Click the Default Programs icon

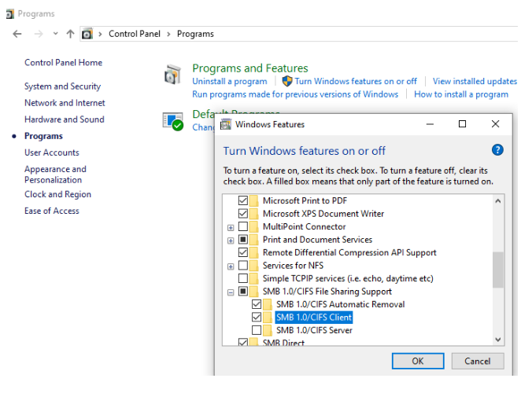coord(173,121)
